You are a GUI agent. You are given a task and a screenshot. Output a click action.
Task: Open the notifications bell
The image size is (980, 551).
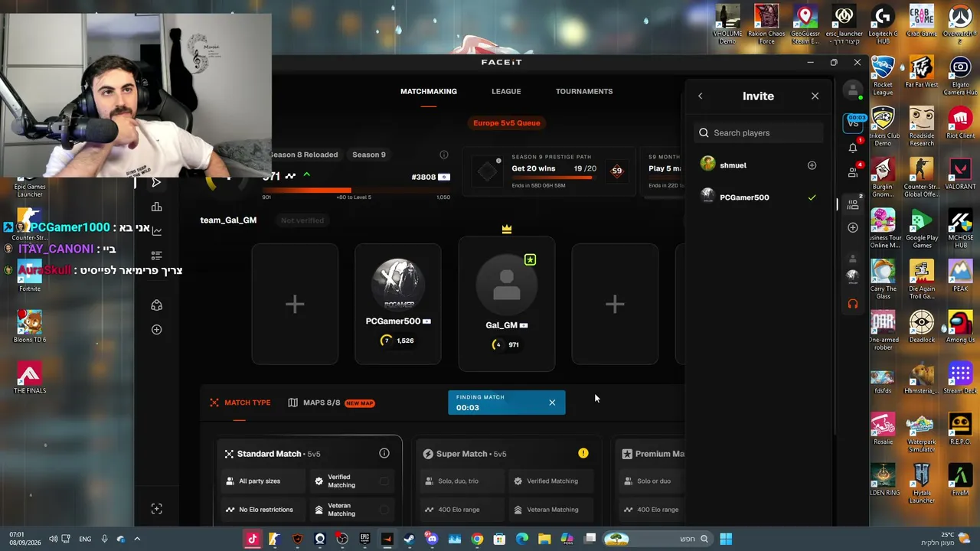(853, 148)
